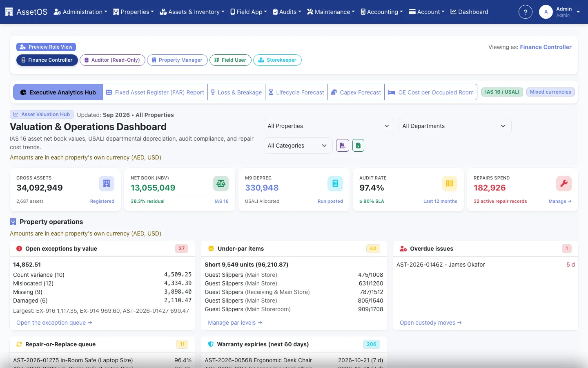The image size is (588, 368).
Task: Click the Repairs Spend wrench icon
Action: tap(564, 184)
